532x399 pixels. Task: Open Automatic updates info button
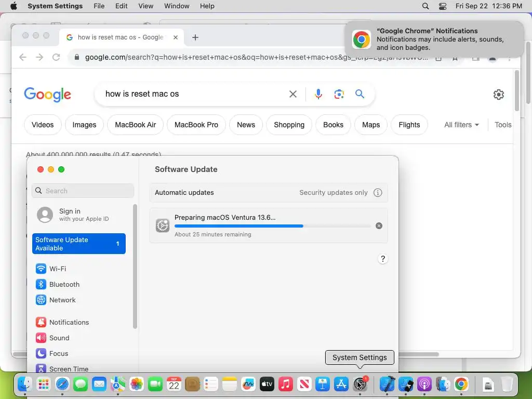(378, 193)
